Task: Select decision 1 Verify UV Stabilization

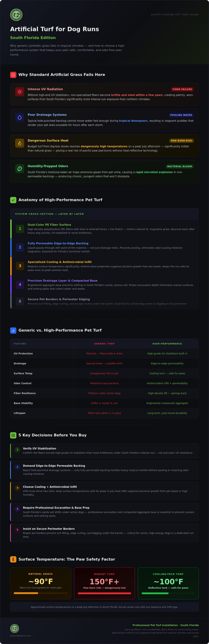Action: click(x=104, y=451)
